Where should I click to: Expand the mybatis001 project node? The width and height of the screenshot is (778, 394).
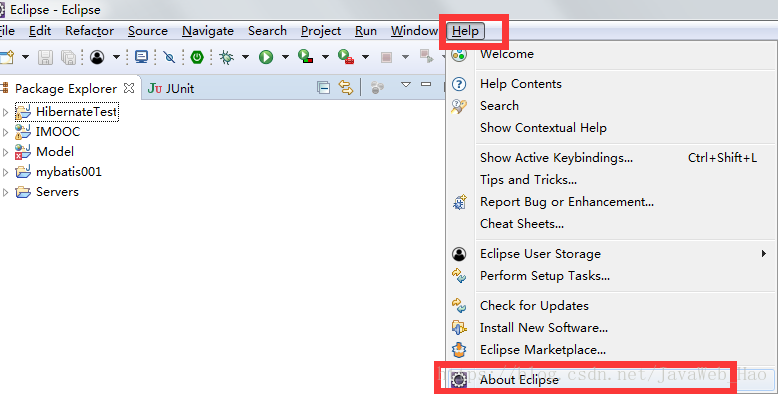[5, 172]
